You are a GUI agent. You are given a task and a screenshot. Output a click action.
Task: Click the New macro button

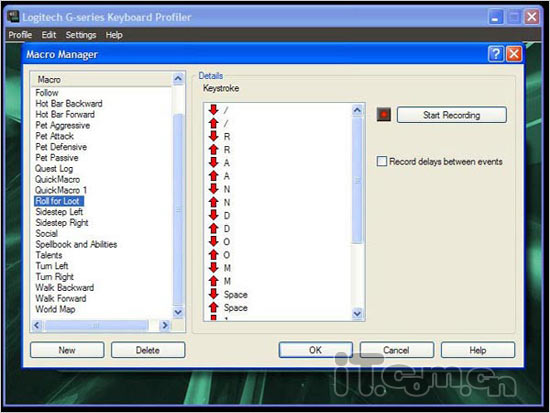click(67, 350)
